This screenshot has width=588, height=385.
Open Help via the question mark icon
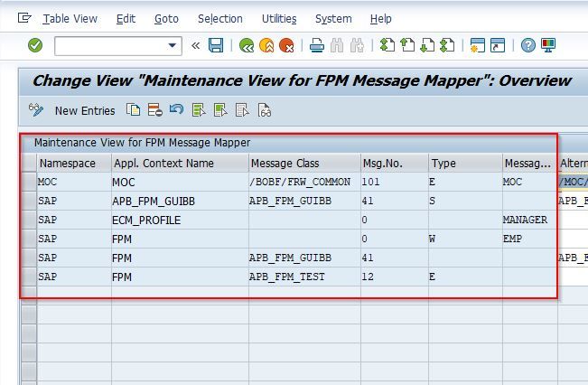tap(528, 46)
